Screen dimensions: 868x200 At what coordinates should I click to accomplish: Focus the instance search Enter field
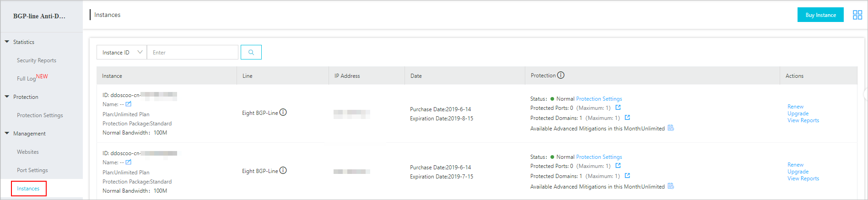click(193, 52)
